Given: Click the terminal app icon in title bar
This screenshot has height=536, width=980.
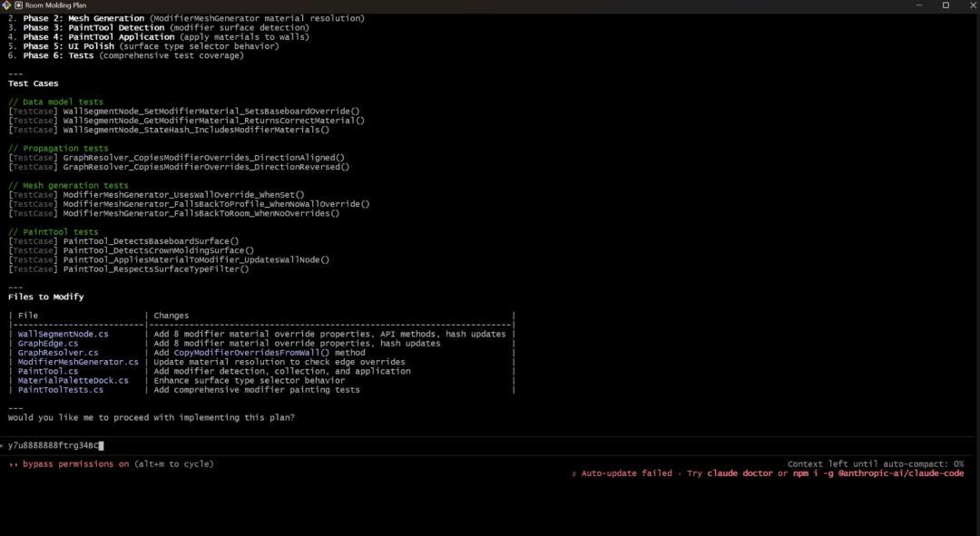Looking at the screenshot, I should point(6,5).
